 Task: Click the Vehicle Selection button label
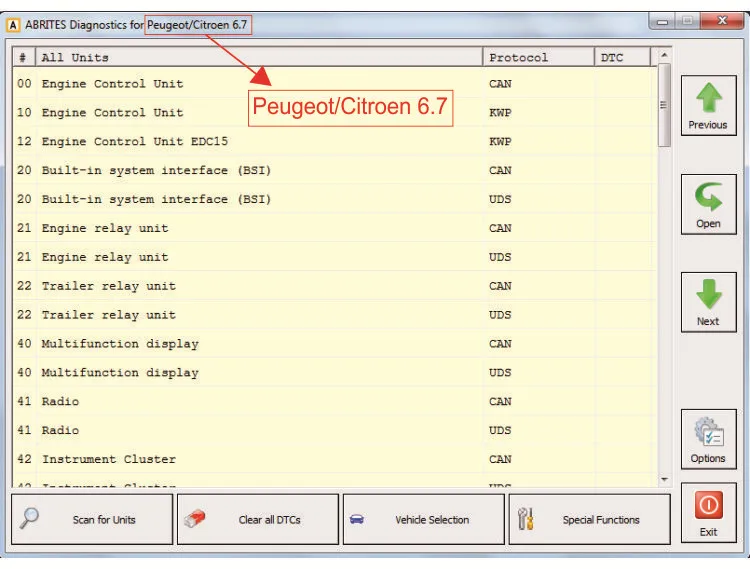[x=432, y=520]
